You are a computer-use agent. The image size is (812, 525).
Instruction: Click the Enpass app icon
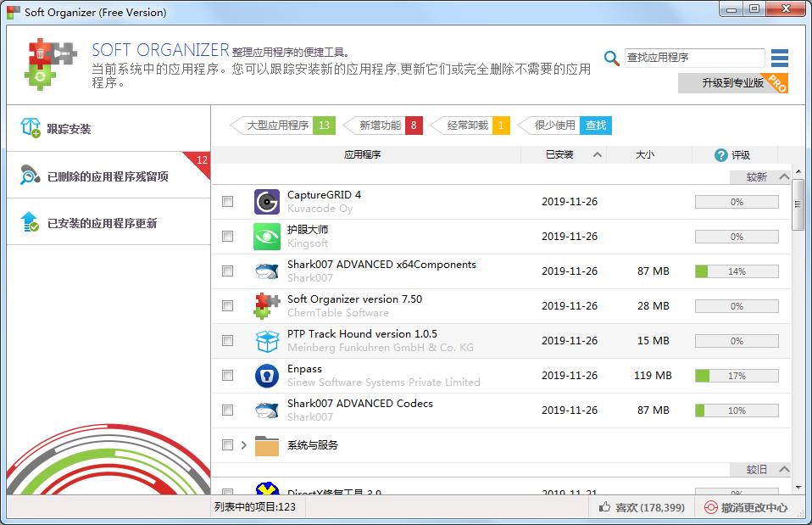tap(267, 376)
